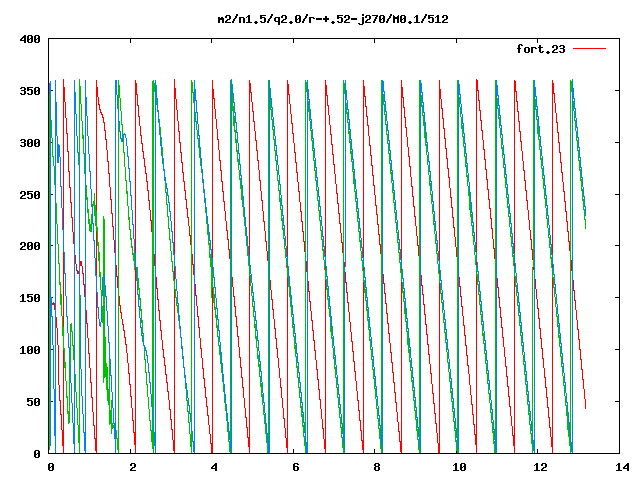Click x-axis label 6
Screen dimensions: 640x480
pos(296,467)
